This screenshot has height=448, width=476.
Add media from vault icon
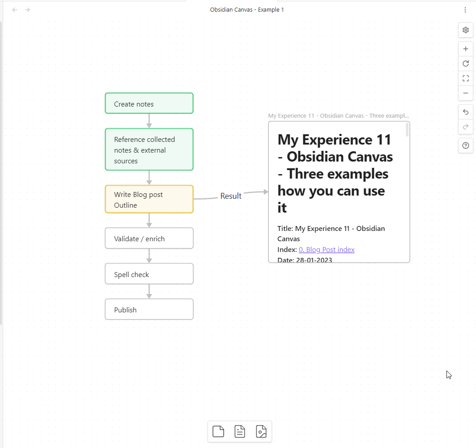tap(261, 431)
